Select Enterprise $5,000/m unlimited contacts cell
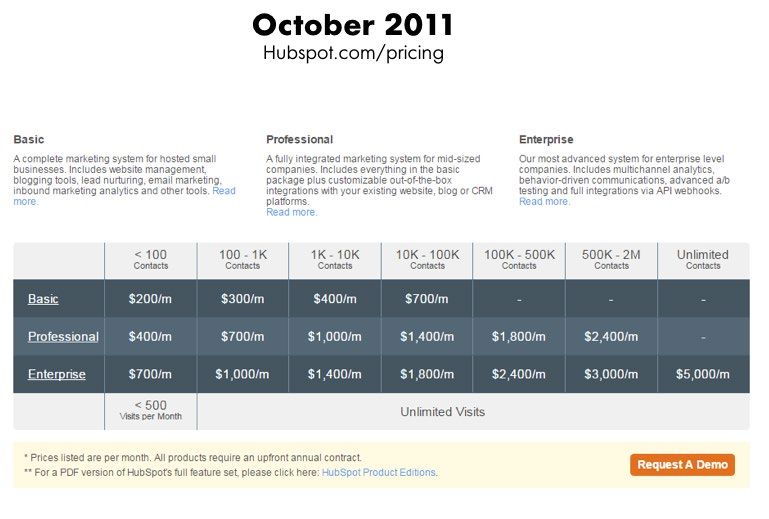The image size is (769, 519). [x=703, y=374]
